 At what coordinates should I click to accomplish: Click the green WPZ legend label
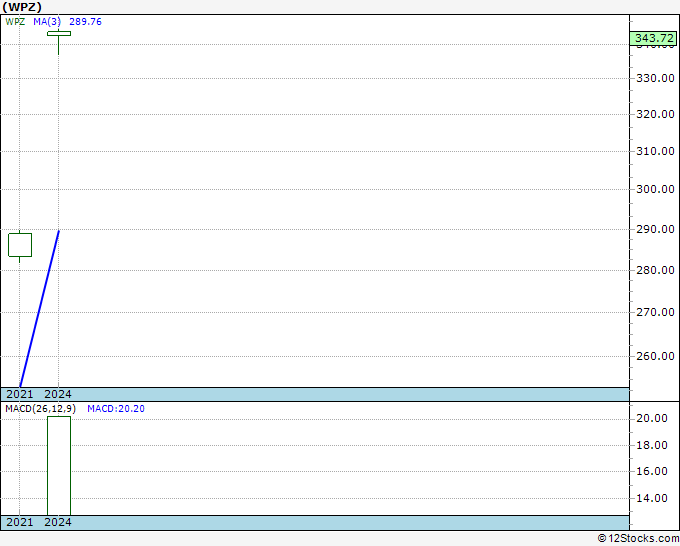coord(15,22)
